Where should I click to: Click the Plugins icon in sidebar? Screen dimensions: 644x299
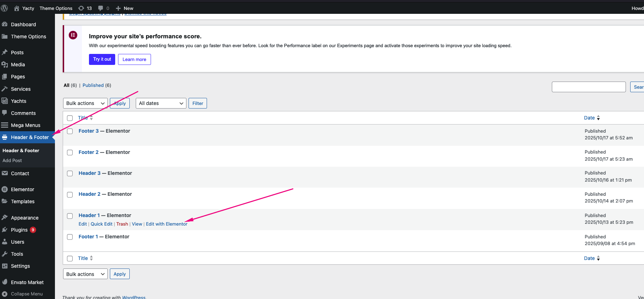pyautogui.click(x=5, y=230)
